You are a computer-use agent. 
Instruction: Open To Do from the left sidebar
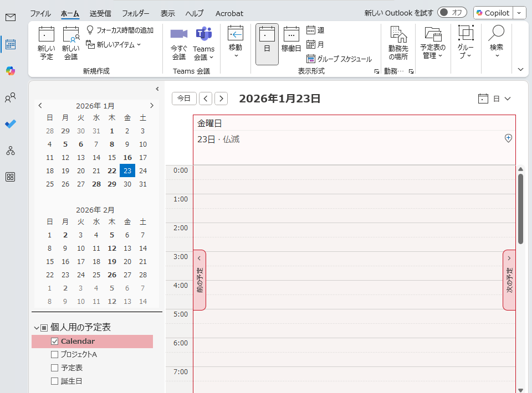[11, 125]
